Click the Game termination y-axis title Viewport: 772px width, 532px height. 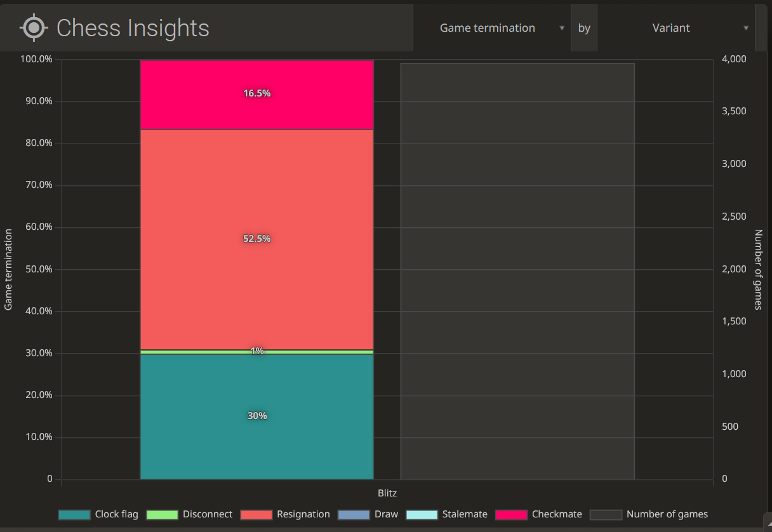(8, 270)
